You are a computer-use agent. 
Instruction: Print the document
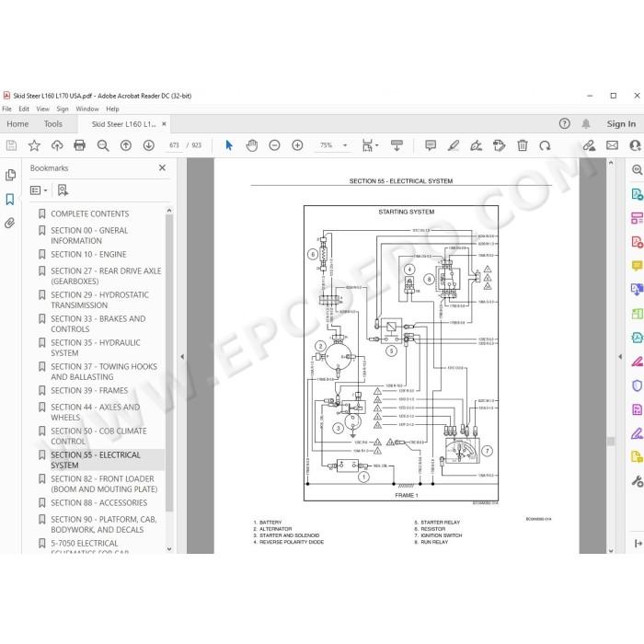(80, 145)
